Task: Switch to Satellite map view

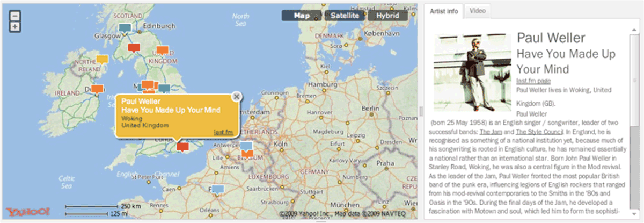Action: pyautogui.click(x=345, y=16)
